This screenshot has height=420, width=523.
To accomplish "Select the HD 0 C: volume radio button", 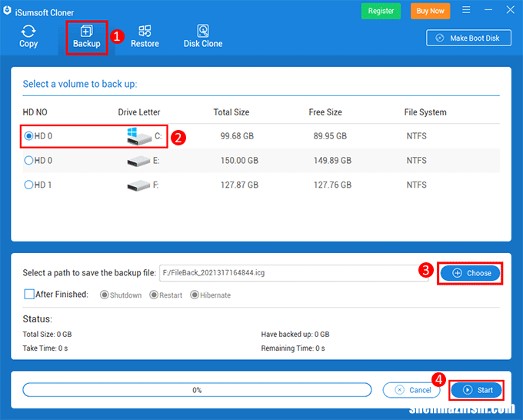I will (x=28, y=136).
